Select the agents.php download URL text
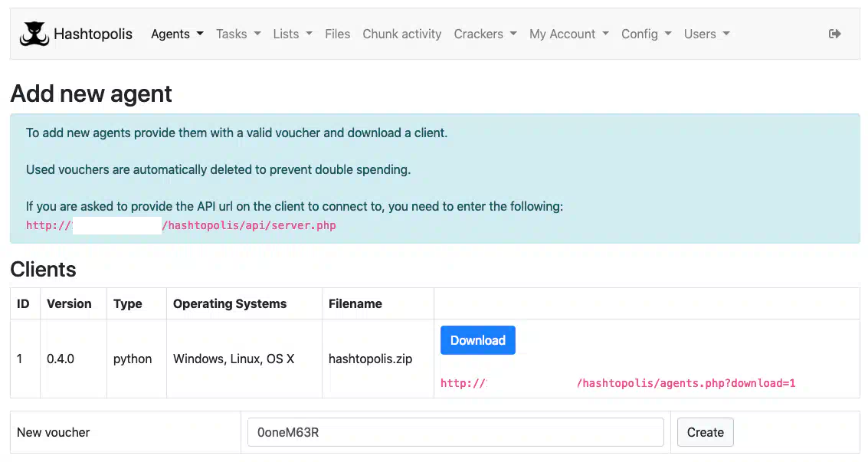The height and width of the screenshot is (462, 868). 617,383
